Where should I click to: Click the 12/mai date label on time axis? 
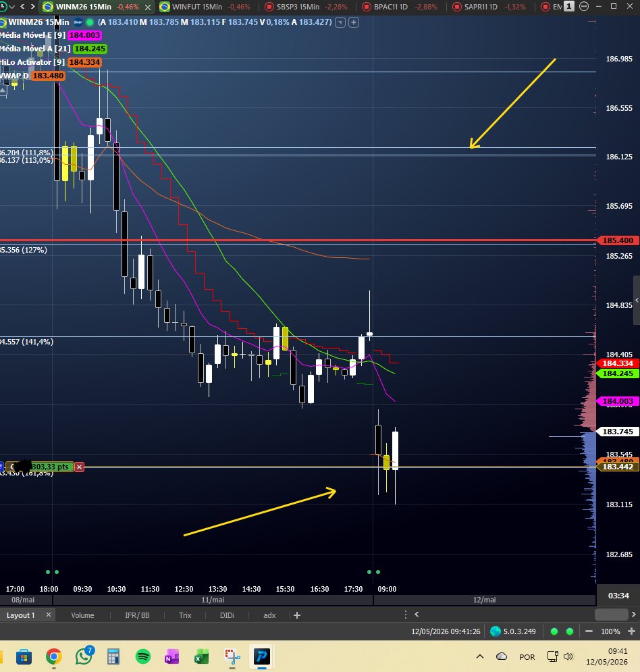[485, 600]
